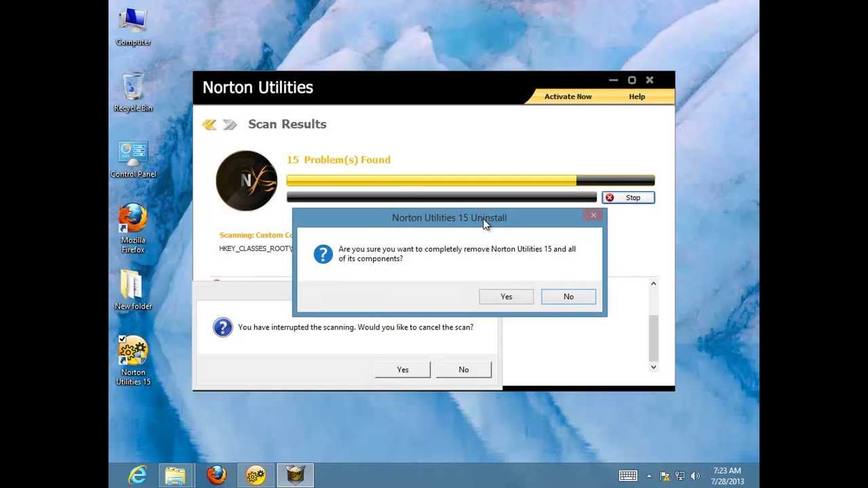Show hidden system tray icons
Viewport: 868px width, 488px height.
[649, 476]
